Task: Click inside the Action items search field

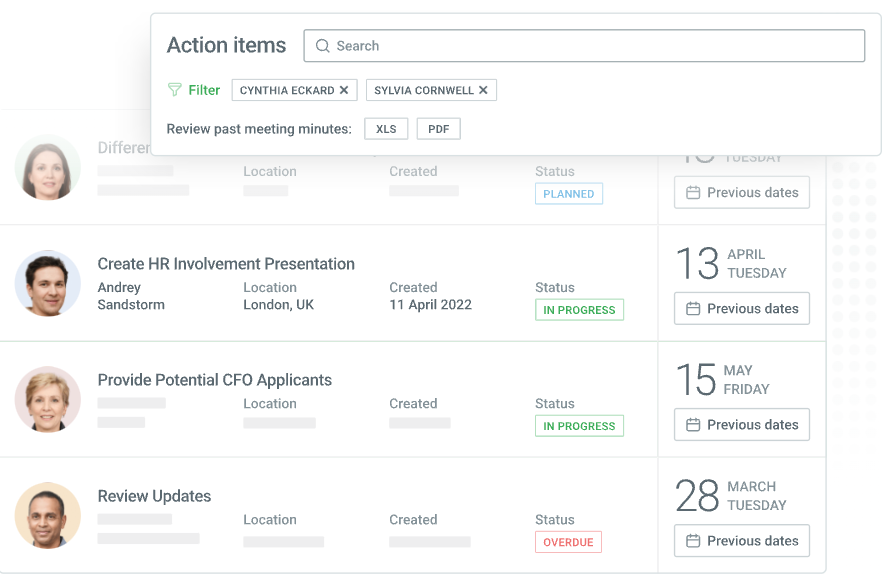Action: pos(590,46)
